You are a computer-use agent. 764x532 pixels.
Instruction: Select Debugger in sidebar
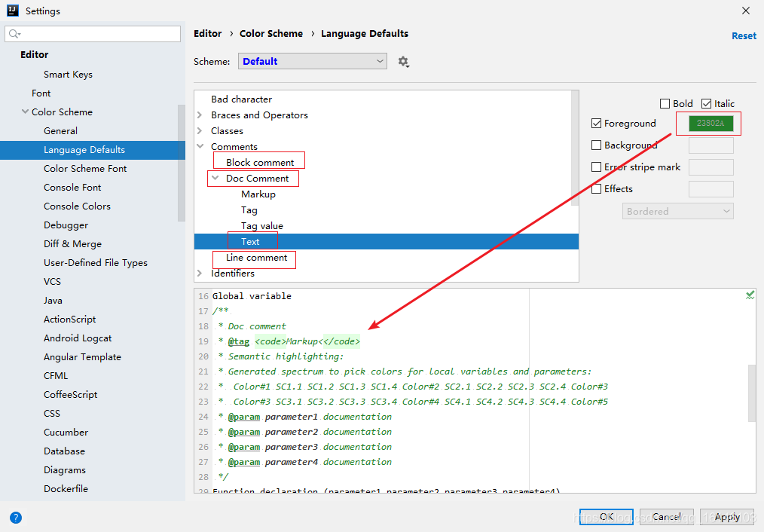coord(66,225)
